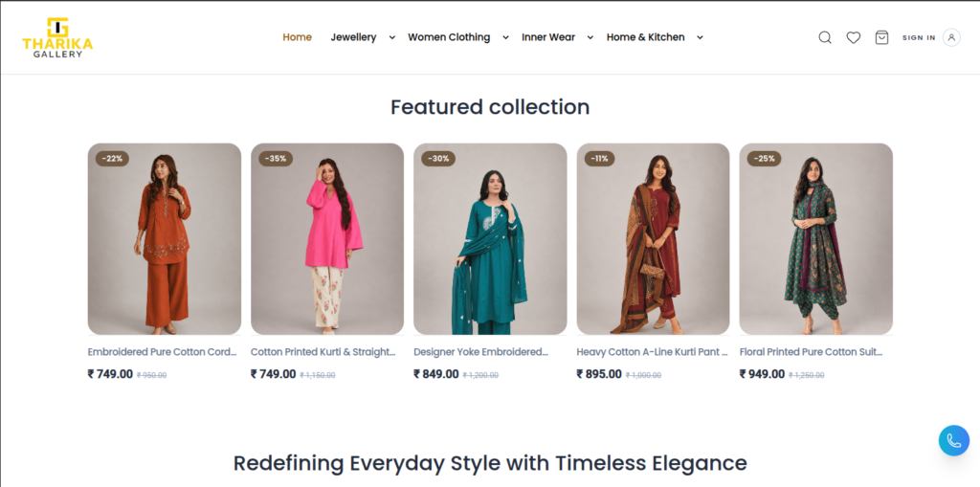
Task: Expand the Jewellery menu chevron
Action: pyautogui.click(x=391, y=37)
